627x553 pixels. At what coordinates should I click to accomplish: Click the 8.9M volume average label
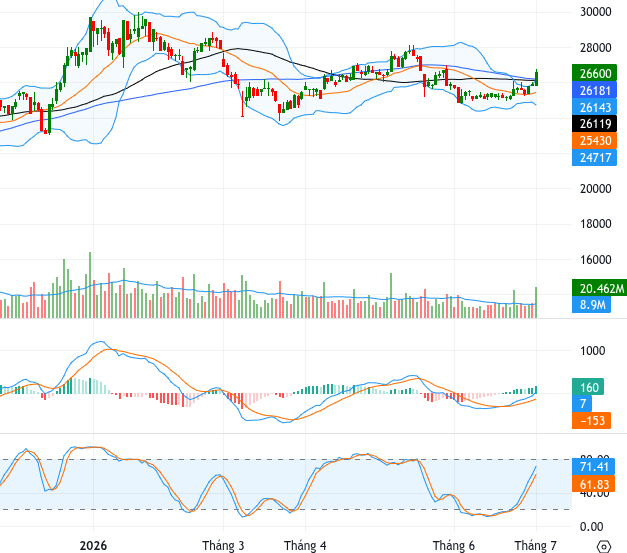click(591, 305)
